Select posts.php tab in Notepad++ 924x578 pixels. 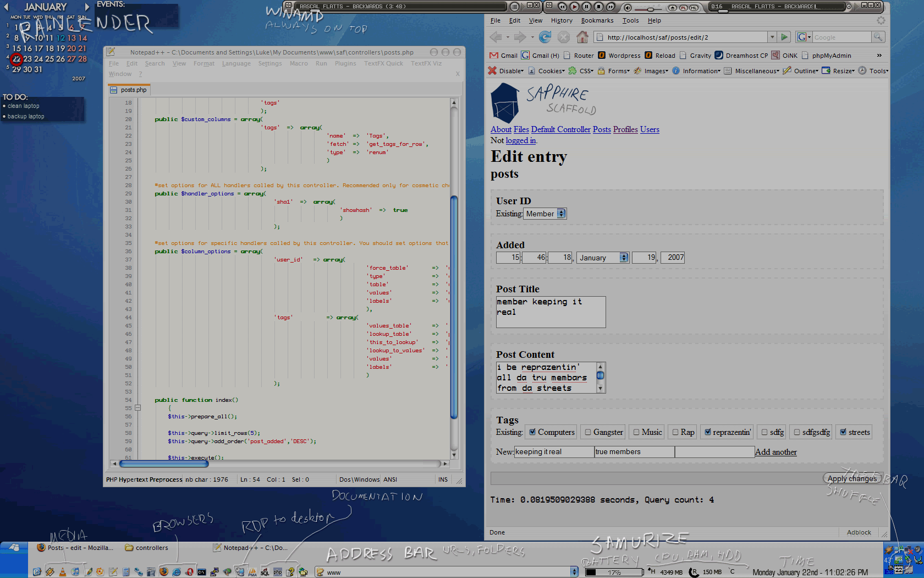129,90
